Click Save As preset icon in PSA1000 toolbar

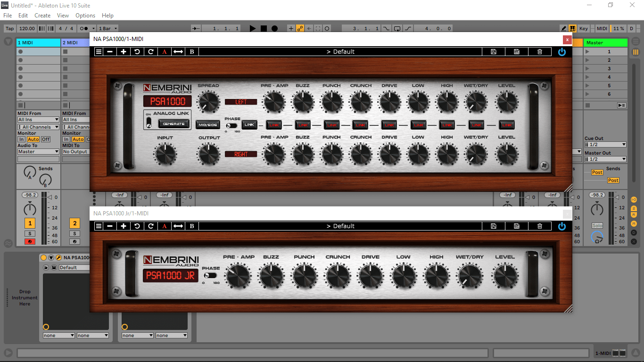517,51
